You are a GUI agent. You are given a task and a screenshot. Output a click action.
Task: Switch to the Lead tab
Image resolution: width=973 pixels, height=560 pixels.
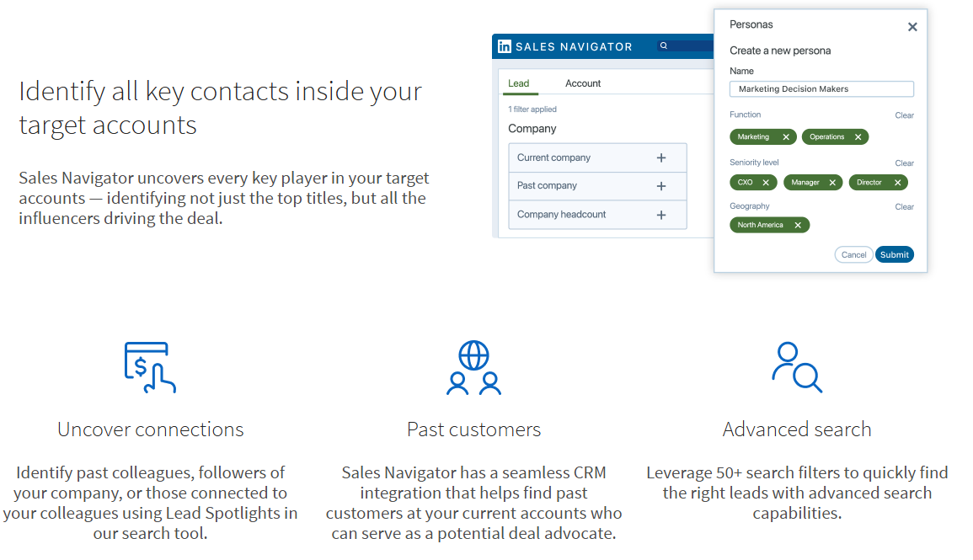[x=519, y=83]
